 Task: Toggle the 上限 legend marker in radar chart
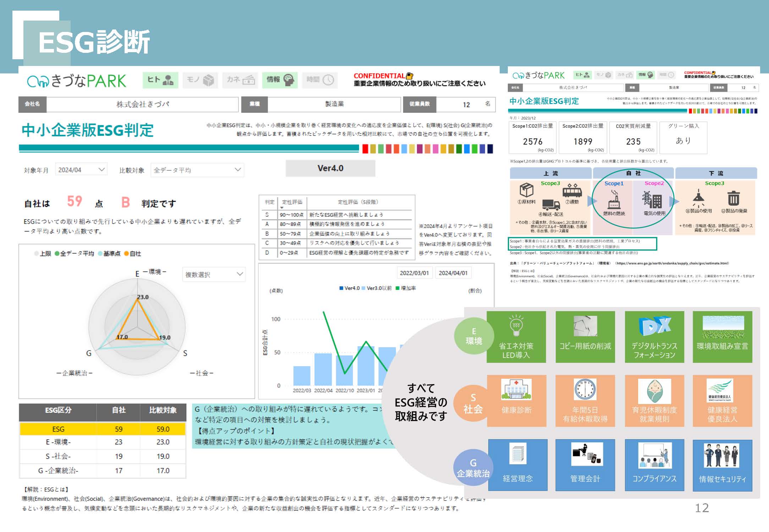coord(37,254)
